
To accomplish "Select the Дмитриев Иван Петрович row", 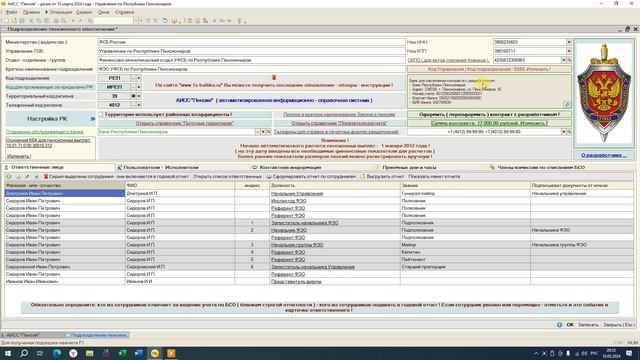I will click(319, 193).
